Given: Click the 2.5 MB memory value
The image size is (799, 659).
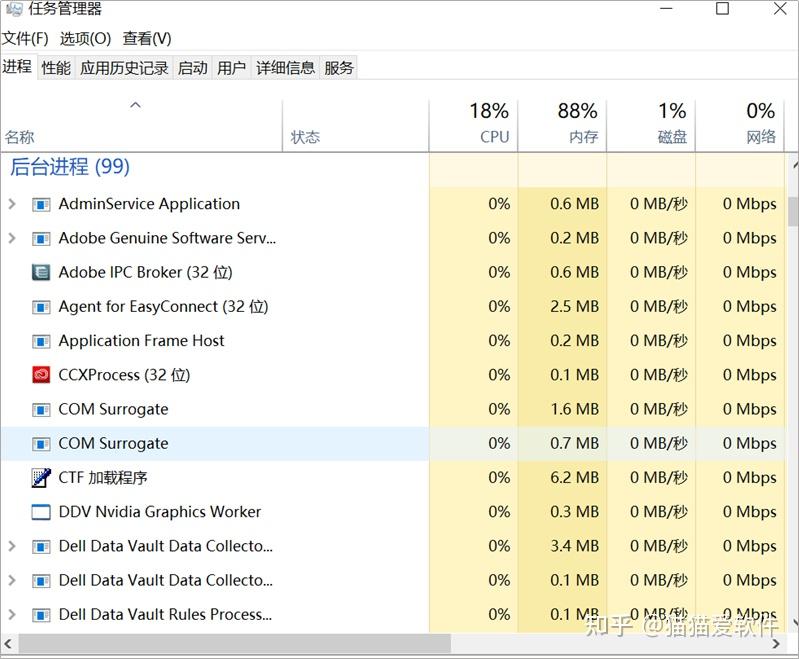Looking at the screenshot, I should pos(574,307).
